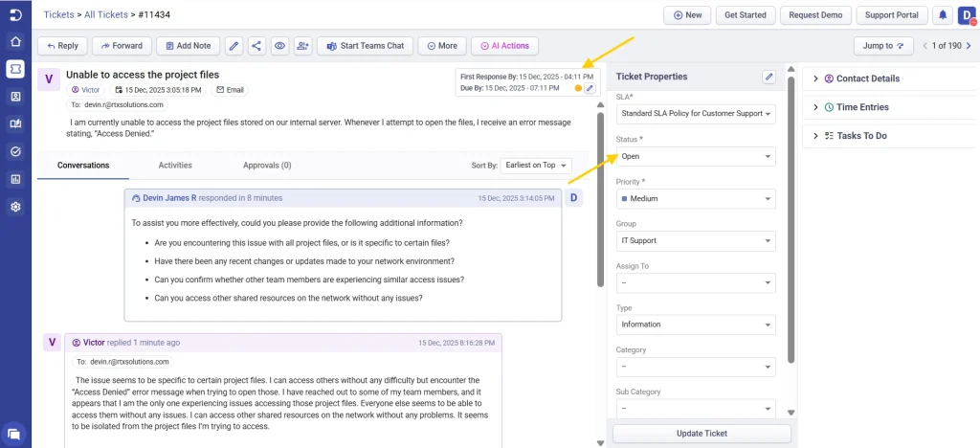The height and width of the screenshot is (448, 980).
Task: Click the conversation pane scrollbar
Action: pos(601,200)
